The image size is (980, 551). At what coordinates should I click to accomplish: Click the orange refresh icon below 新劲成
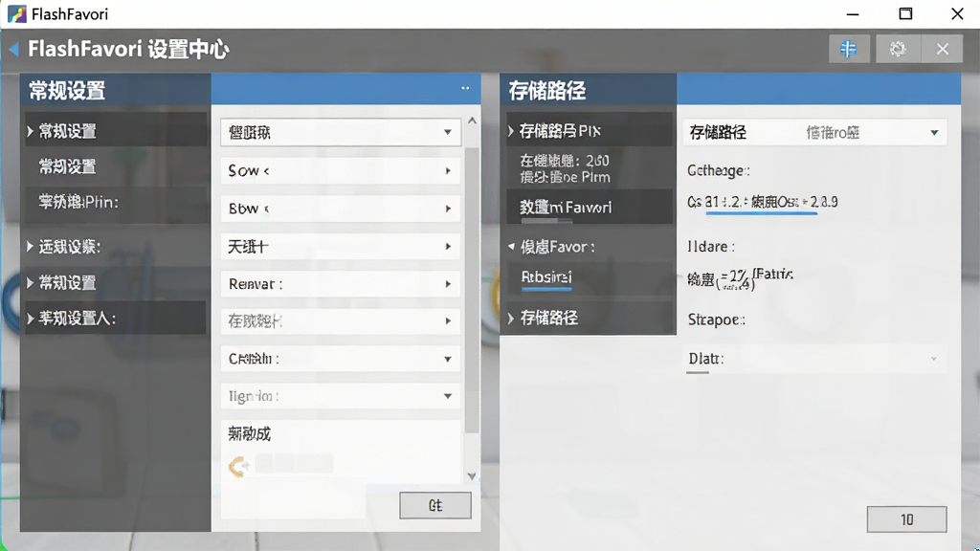click(238, 466)
